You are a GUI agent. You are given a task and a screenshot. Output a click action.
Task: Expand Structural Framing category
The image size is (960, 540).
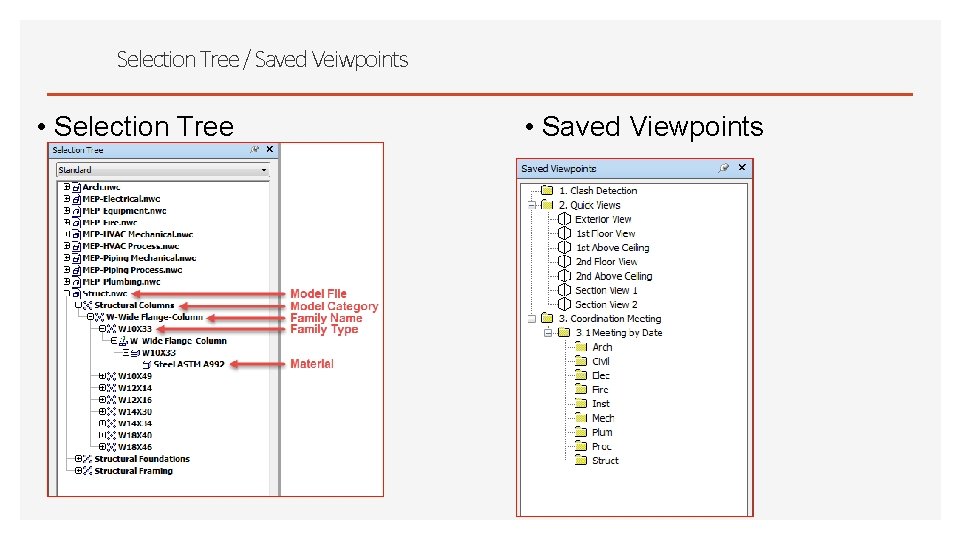78,471
